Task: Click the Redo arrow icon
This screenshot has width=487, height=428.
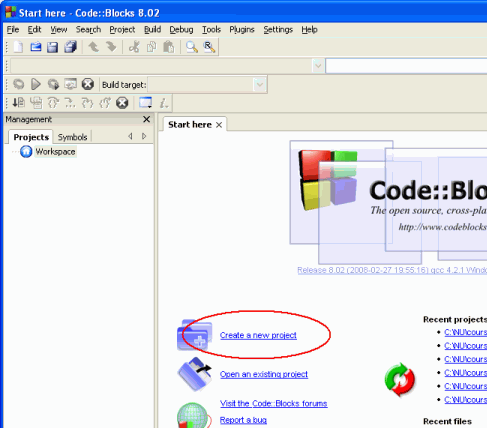Action: 111,47
